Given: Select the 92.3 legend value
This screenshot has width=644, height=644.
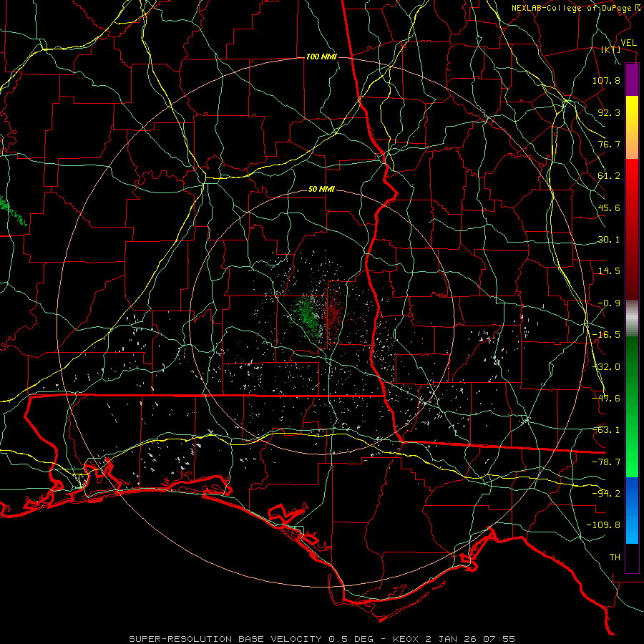Looking at the screenshot, I should tap(609, 112).
